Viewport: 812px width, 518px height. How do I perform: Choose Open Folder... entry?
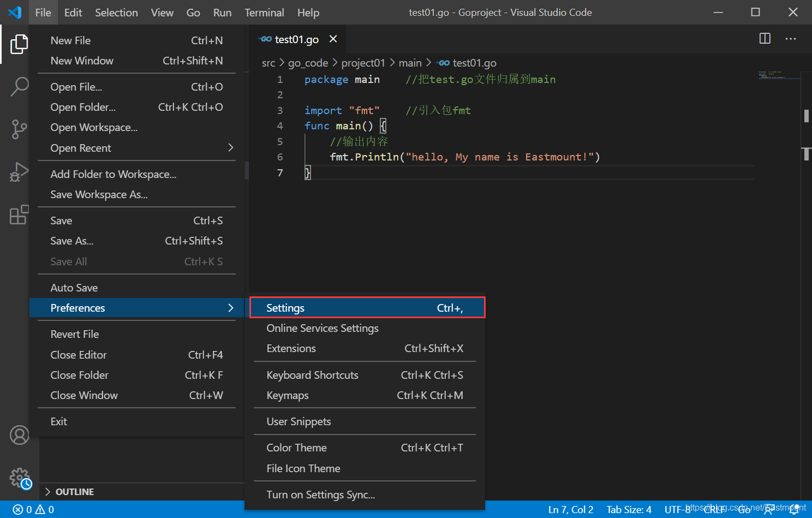pyautogui.click(x=136, y=107)
